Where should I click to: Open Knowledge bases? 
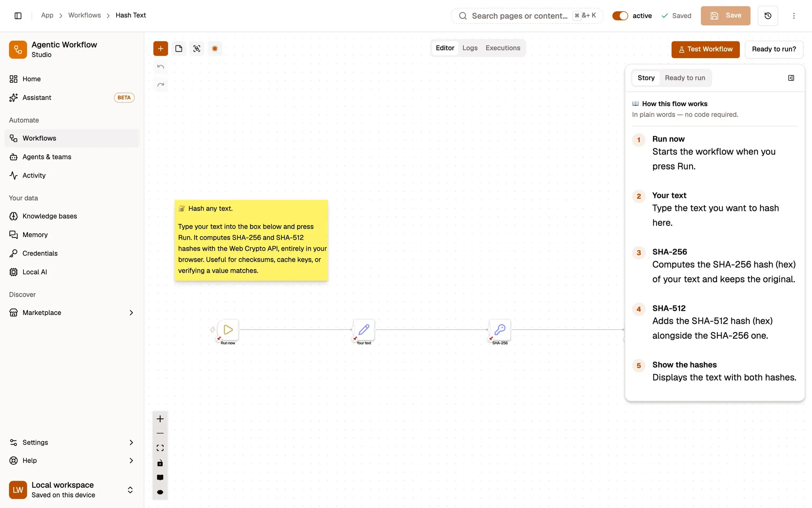point(72,216)
